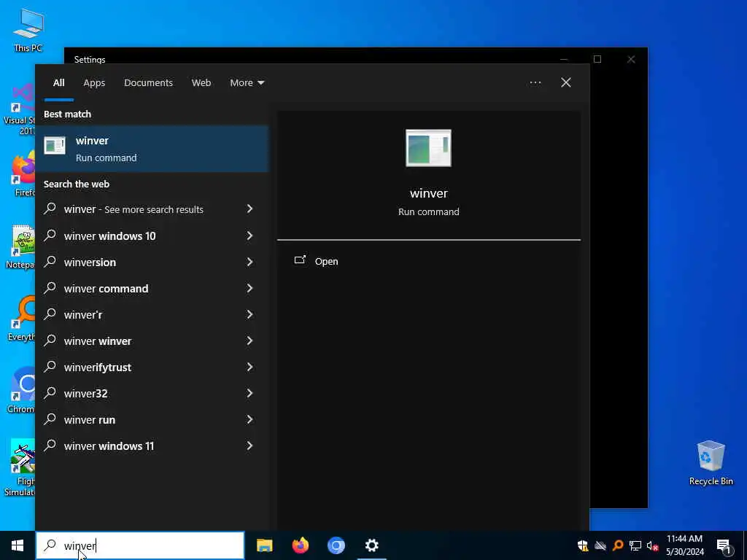Screen dimensions: 747x560
Task: Expand the More filter dropdown
Action: coord(247,83)
